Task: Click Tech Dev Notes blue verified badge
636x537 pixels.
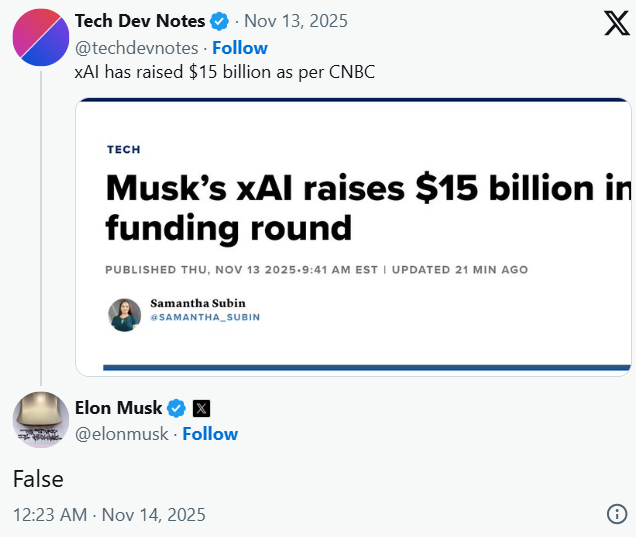Action: pyautogui.click(x=220, y=21)
